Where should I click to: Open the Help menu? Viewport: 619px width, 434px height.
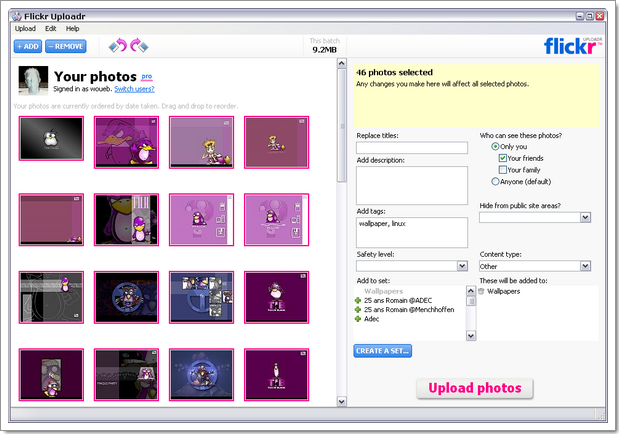tap(73, 28)
